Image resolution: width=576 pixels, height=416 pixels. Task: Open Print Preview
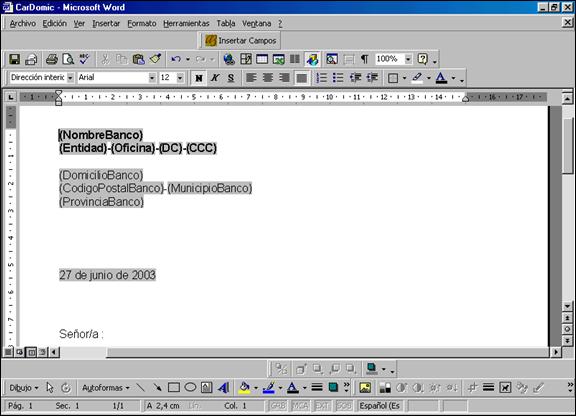[x=68, y=59]
